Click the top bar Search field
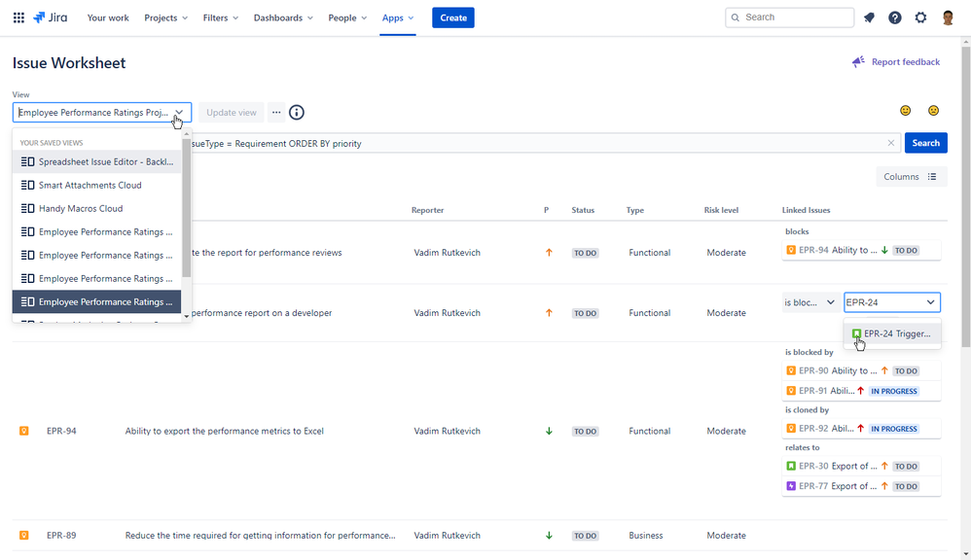The width and height of the screenshot is (971, 560). click(790, 17)
